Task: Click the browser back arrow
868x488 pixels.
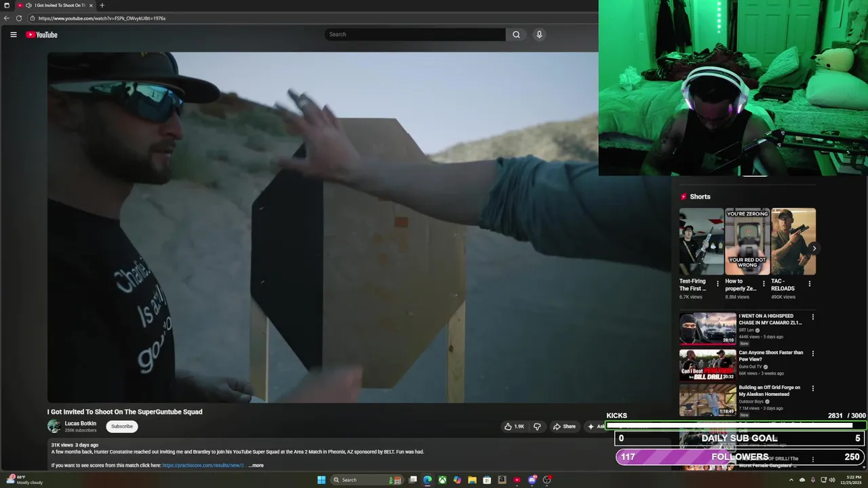Action: pyautogui.click(x=7, y=18)
